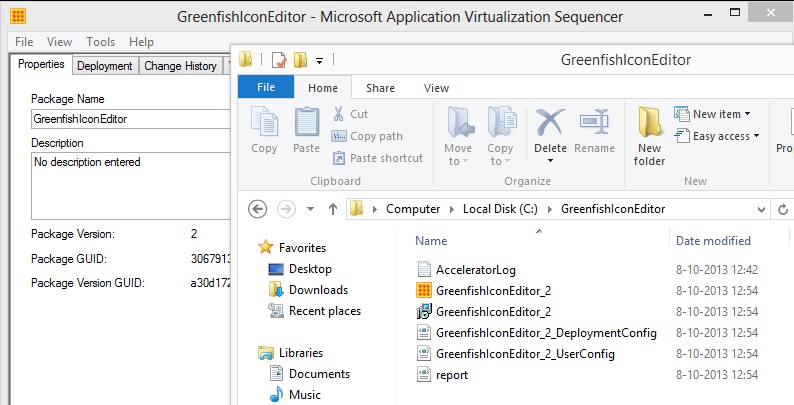The width and height of the screenshot is (794, 405).
Task: Open the Tools menu in Sequencer
Action: tap(100, 42)
